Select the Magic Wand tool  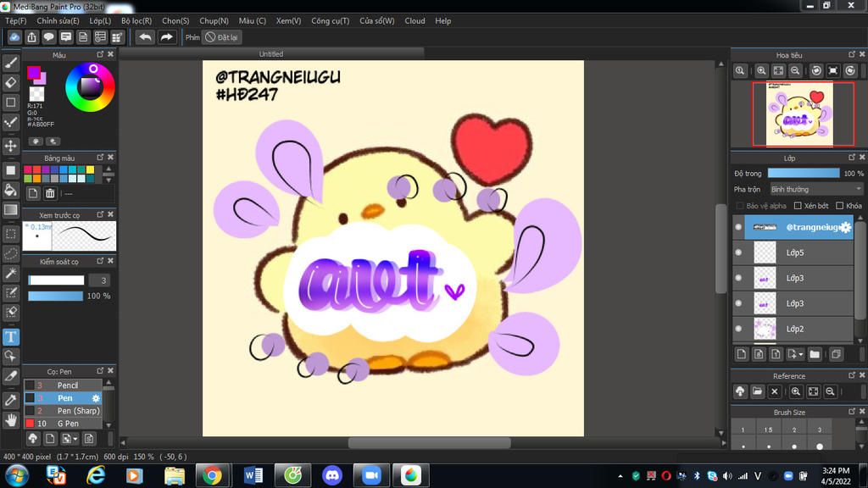click(10, 273)
